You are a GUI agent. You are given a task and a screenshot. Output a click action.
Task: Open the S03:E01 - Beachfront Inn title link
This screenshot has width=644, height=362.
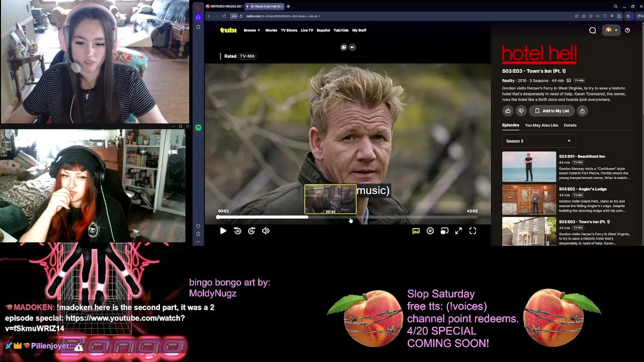point(582,156)
